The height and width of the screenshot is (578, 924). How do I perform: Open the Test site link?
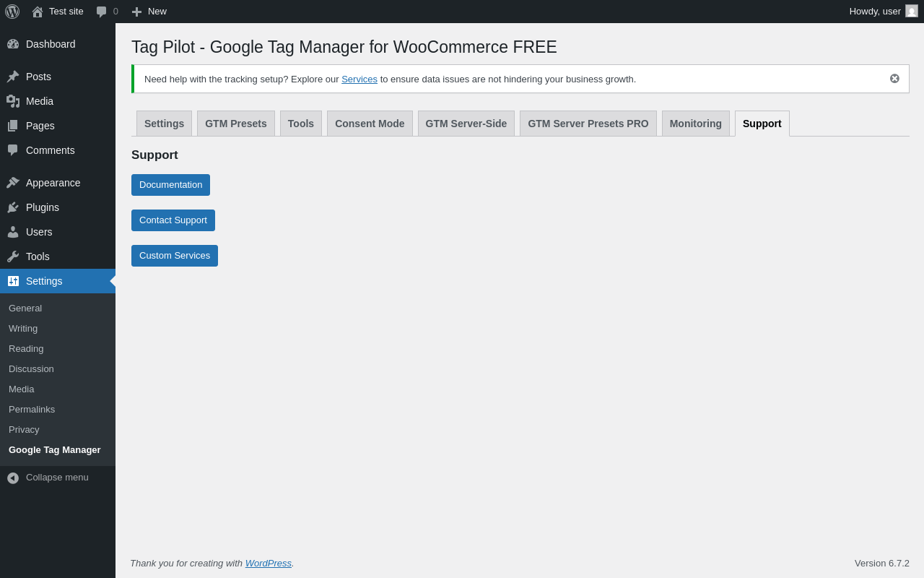66,12
